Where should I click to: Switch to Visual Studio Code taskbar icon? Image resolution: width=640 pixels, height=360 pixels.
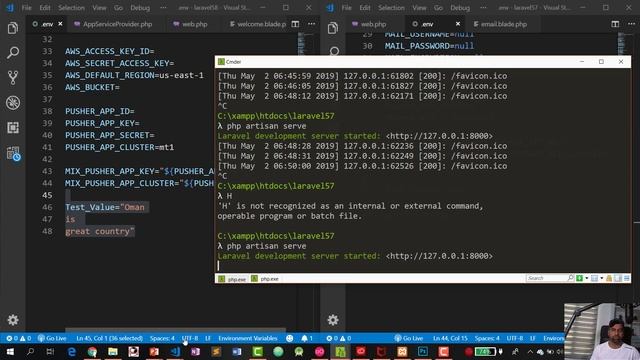(175, 351)
